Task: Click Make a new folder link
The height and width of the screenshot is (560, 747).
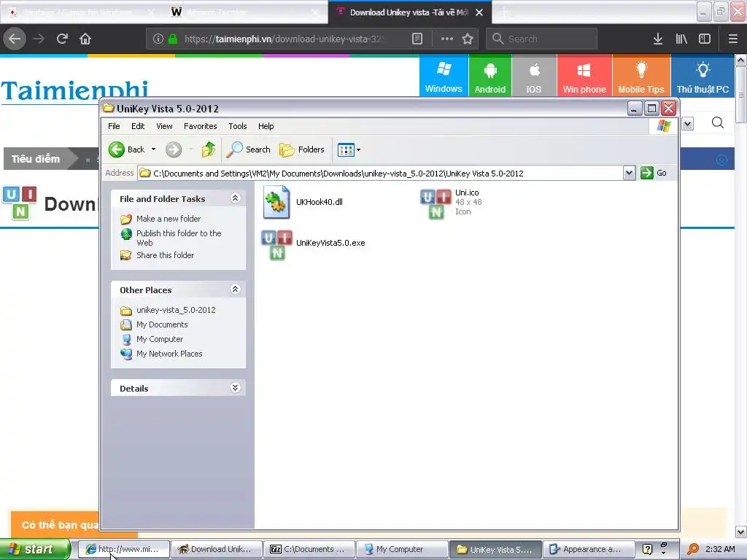Action: (x=169, y=219)
